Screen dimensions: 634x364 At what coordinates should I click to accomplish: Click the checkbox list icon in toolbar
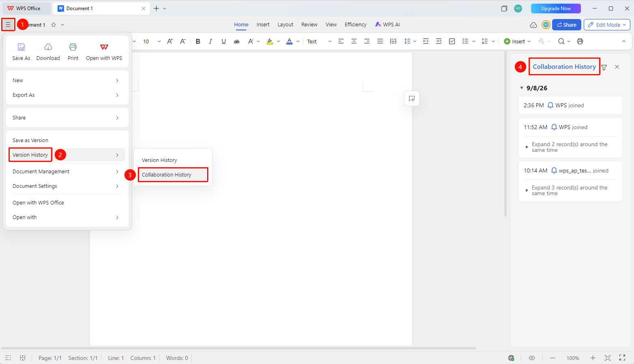[452, 41]
